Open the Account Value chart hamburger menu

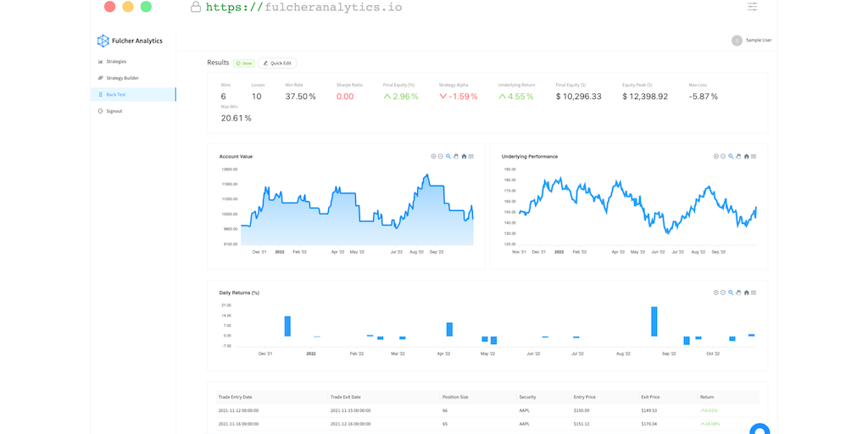(x=471, y=156)
